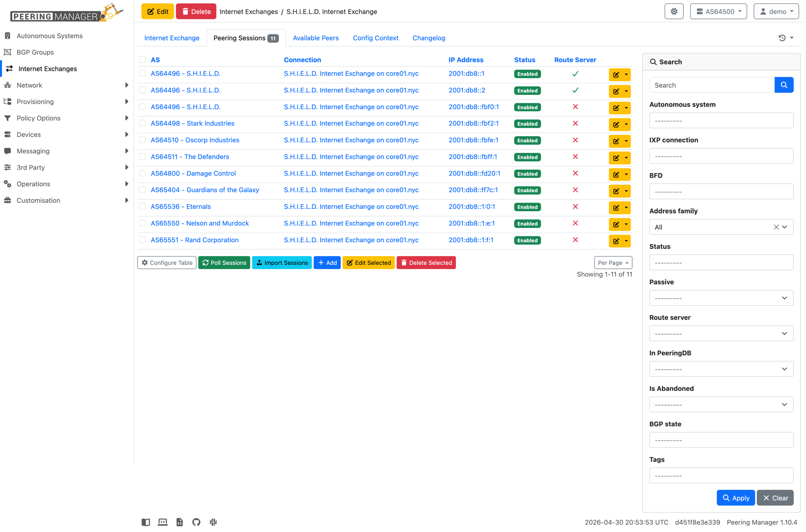Image resolution: width=806 pixels, height=532 pixels.
Task: Clear the Address family selection X
Action: [x=776, y=227]
